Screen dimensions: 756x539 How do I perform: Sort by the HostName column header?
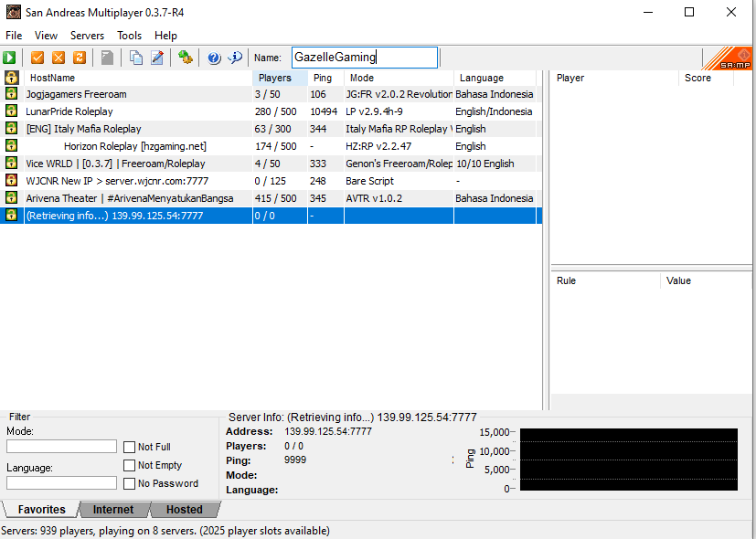[x=138, y=78]
